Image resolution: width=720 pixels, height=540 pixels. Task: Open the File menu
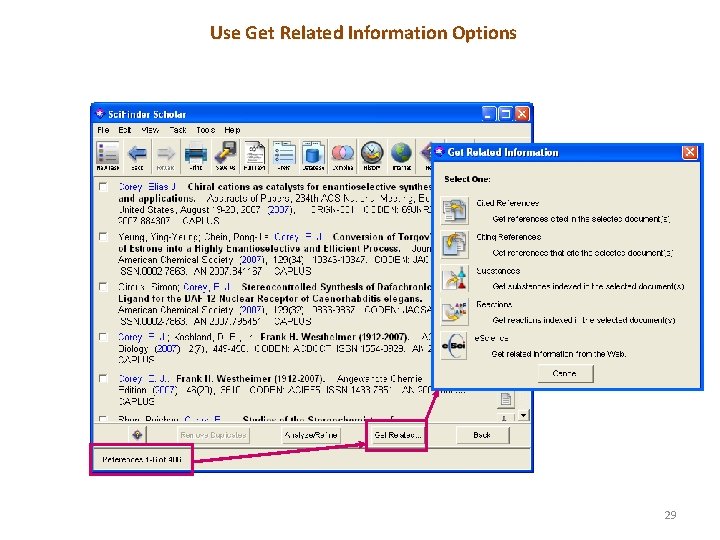click(x=103, y=130)
